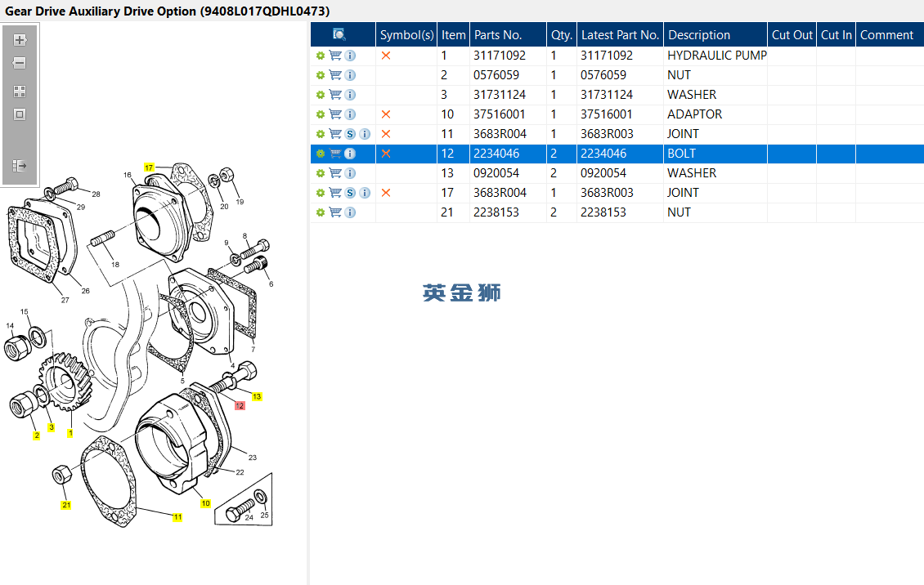
Task: Click the four-squares grid view icon
Action: (20, 91)
